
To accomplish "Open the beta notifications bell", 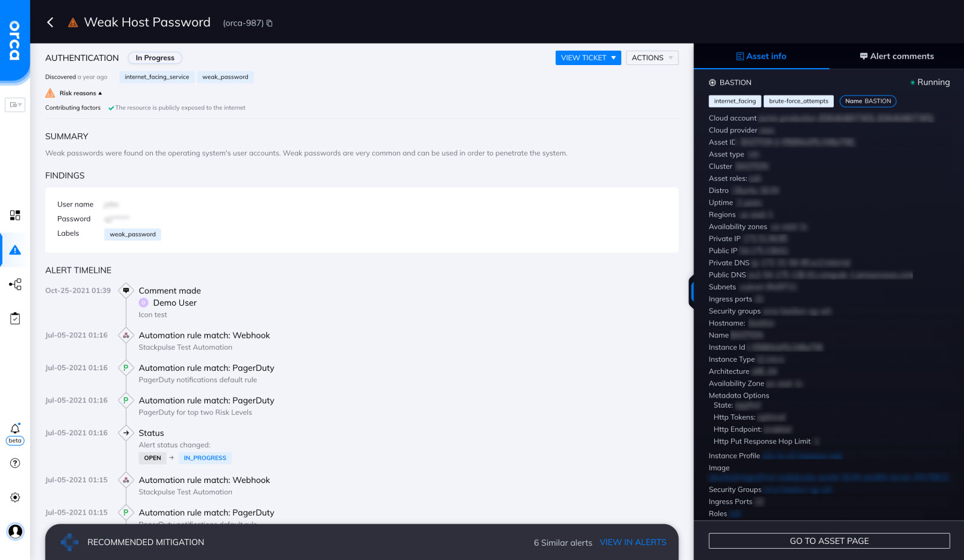I will click(x=15, y=429).
